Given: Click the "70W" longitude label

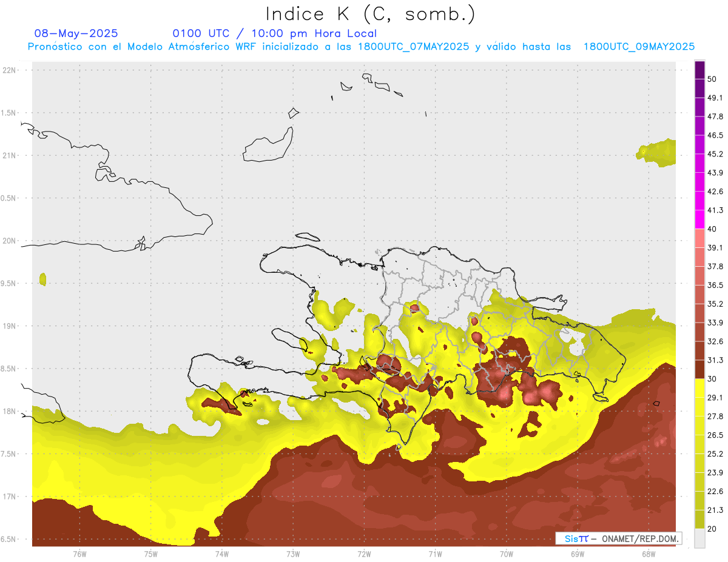Looking at the screenshot, I should pos(506,554).
